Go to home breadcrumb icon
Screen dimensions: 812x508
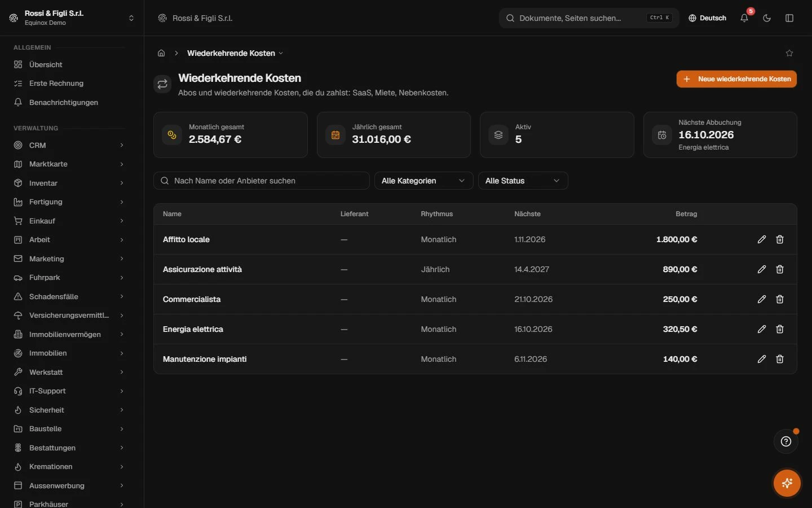161,53
